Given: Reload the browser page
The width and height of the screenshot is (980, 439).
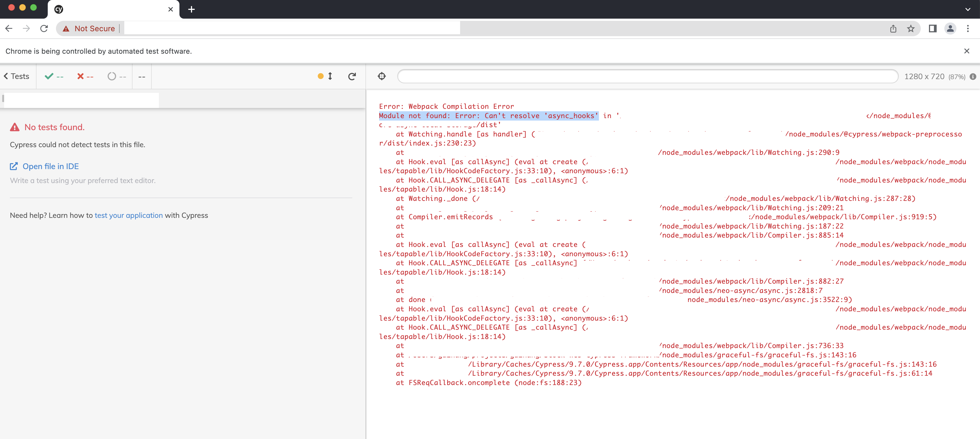Looking at the screenshot, I should click(x=44, y=28).
